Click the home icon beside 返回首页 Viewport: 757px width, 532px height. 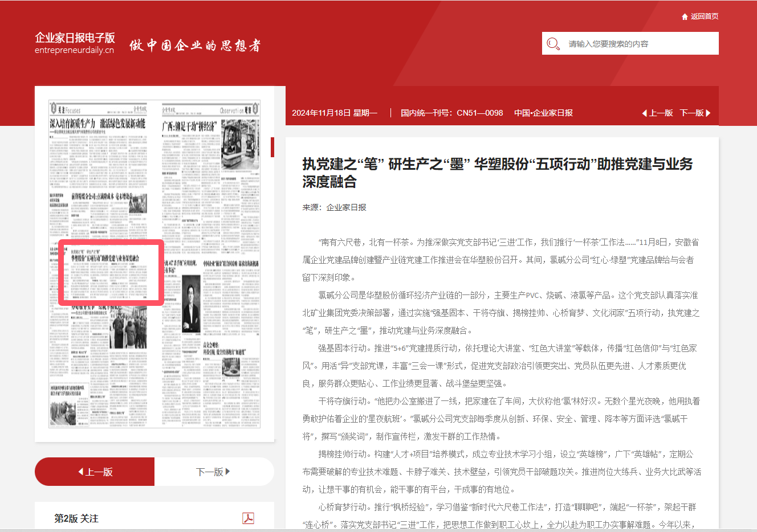coord(685,17)
